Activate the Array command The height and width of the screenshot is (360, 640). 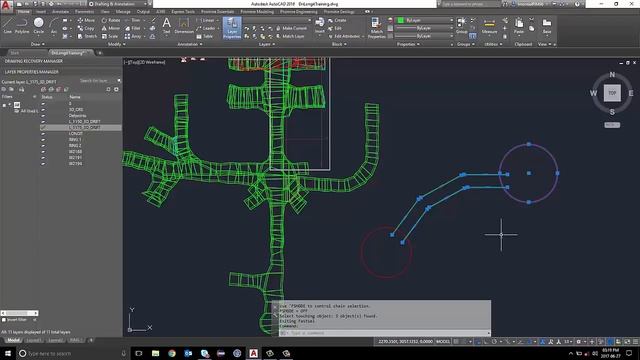[x=133, y=36]
